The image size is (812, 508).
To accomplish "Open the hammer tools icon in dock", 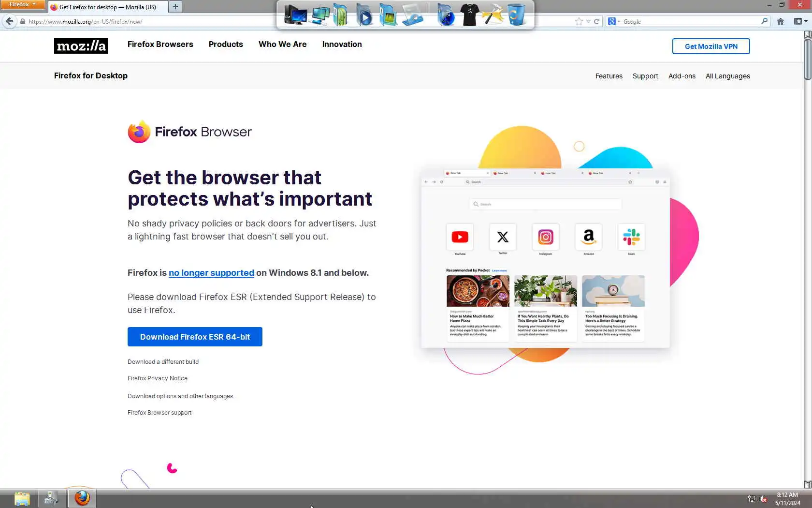I will pyautogui.click(x=493, y=15).
